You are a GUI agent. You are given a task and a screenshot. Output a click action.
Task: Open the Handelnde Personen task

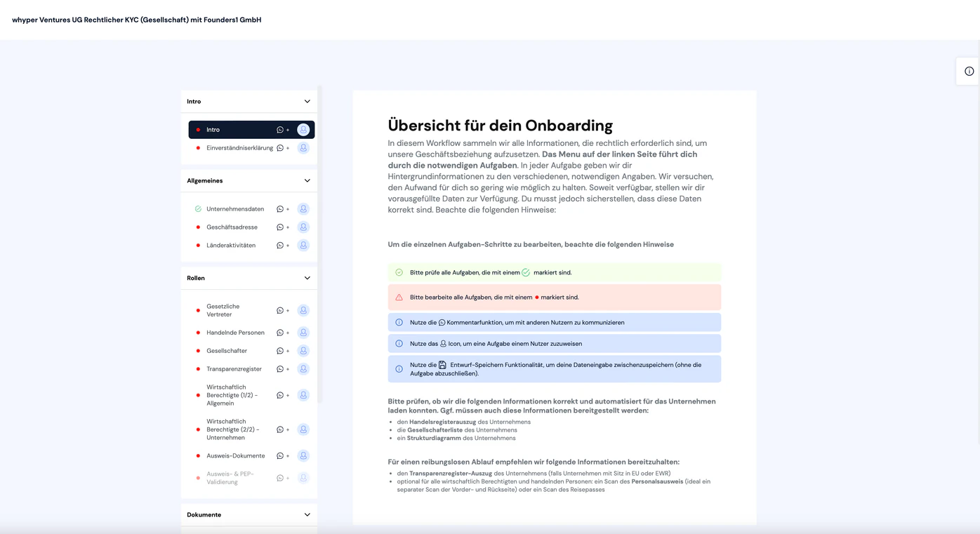(235, 333)
